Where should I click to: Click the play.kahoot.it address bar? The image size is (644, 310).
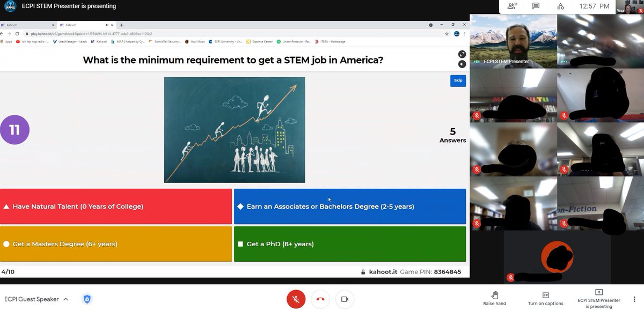click(233, 33)
